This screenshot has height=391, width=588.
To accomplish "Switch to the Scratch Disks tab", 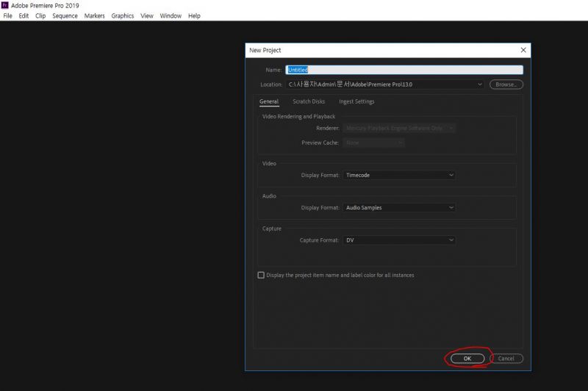I will click(309, 101).
